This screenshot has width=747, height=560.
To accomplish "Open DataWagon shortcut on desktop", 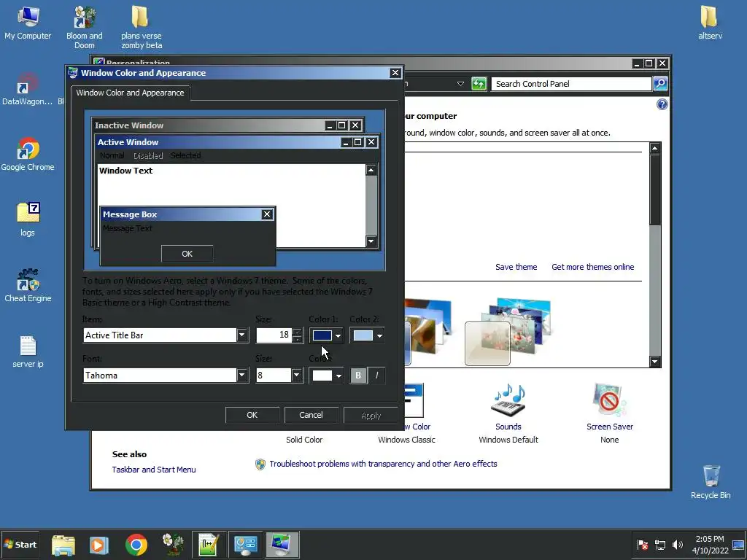I will 28,88.
